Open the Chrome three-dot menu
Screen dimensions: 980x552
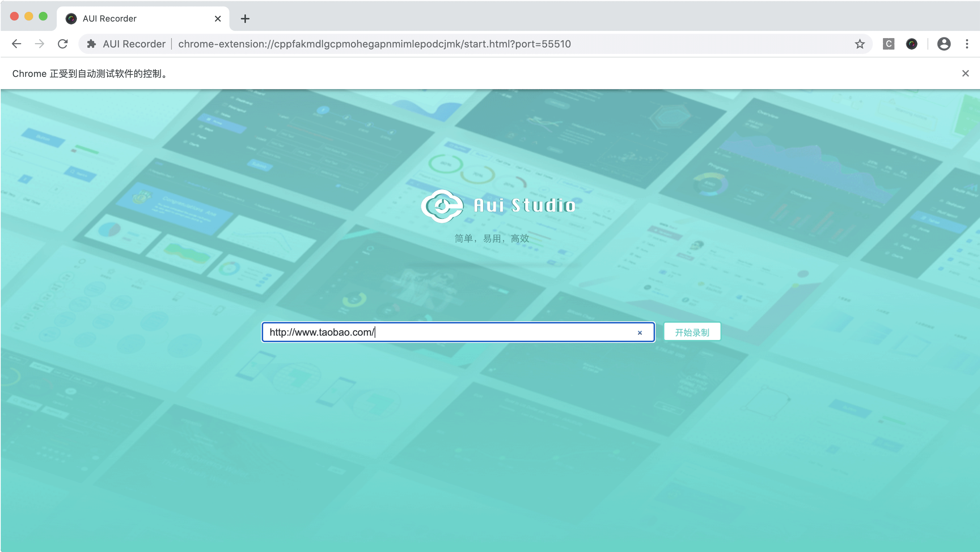[x=967, y=44]
